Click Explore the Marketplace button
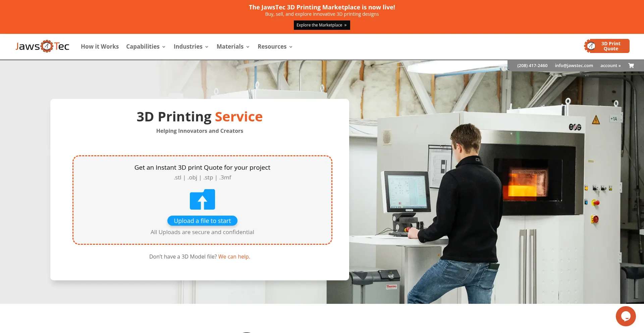This screenshot has height=333, width=644. coord(322,25)
